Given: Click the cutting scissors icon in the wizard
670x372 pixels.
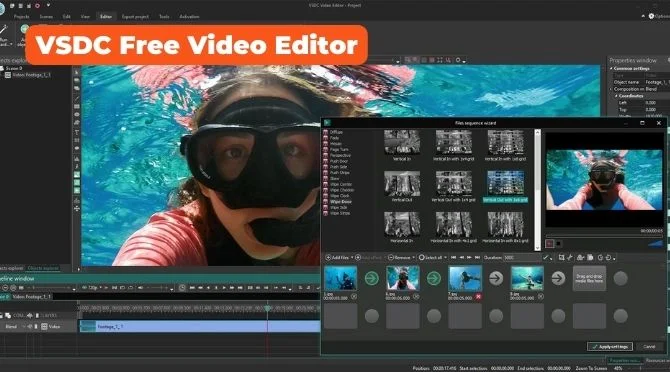Looking at the screenshot, I should tap(570, 258).
